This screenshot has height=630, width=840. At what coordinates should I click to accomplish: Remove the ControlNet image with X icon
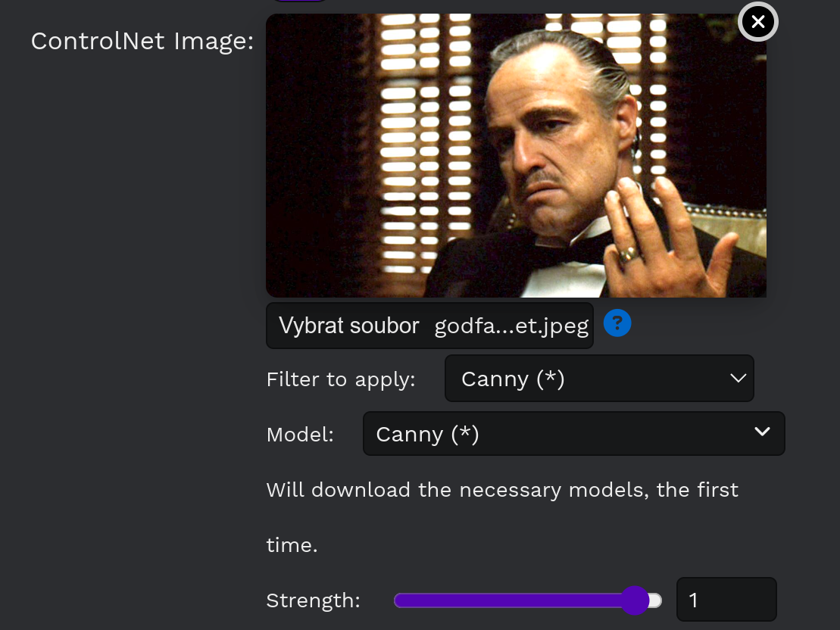(757, 22)
